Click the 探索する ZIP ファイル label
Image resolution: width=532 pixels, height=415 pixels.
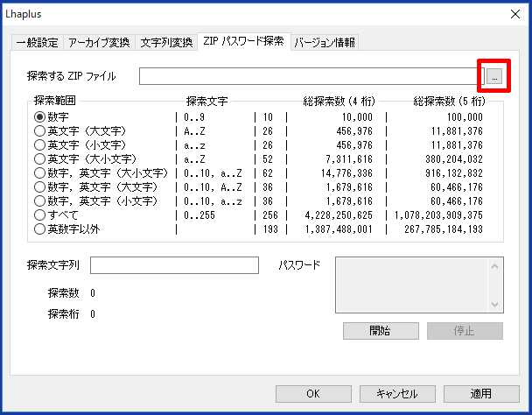(71, 76)
